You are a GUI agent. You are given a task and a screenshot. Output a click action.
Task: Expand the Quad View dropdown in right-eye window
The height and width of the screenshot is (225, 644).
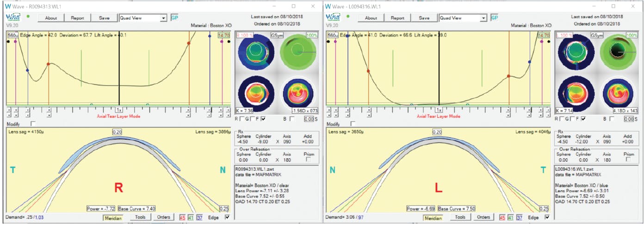click(163, 18)
